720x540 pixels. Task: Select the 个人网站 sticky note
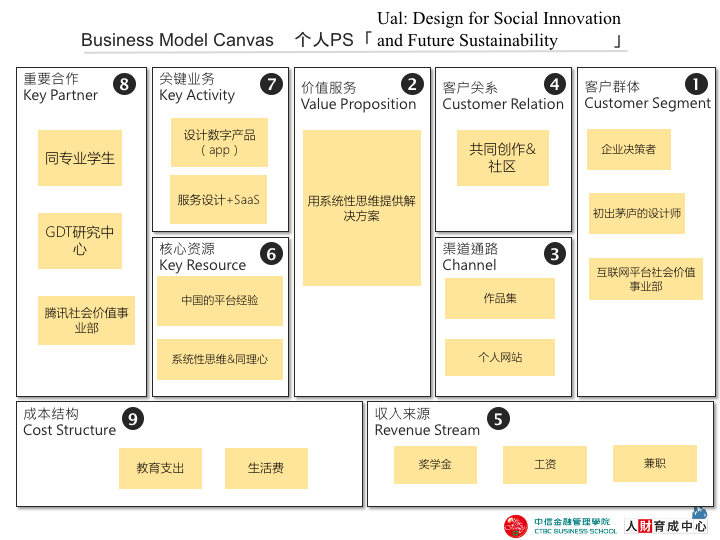500,357
